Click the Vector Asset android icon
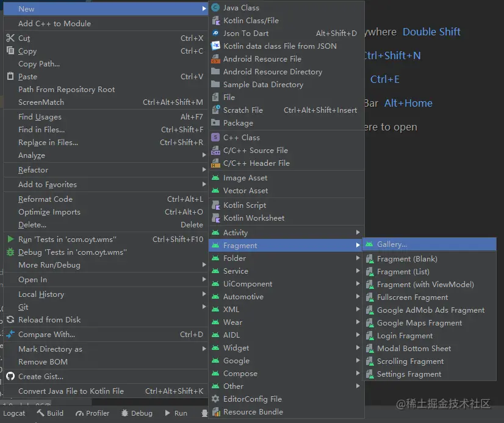 (x=215, y=190)
